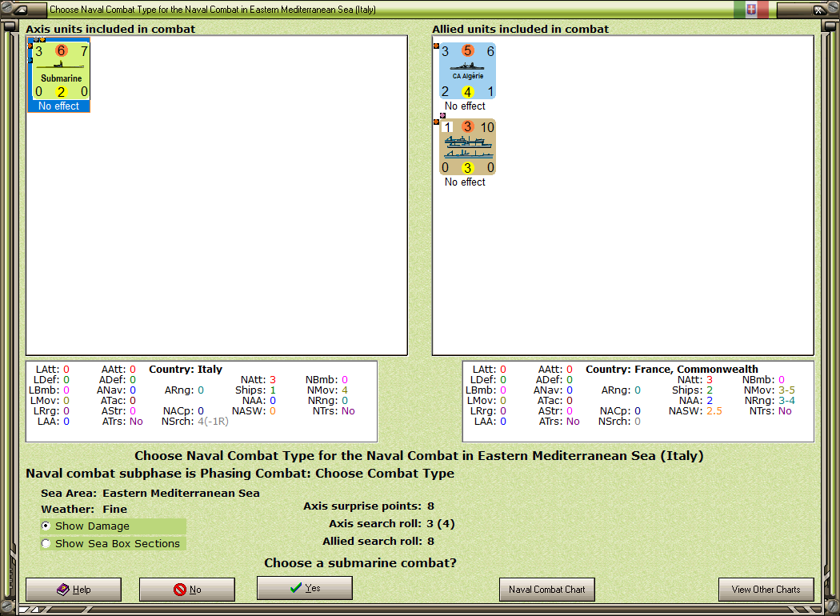Open the Naval Combat Chart

pyautogui.click(x=547, y=590)
